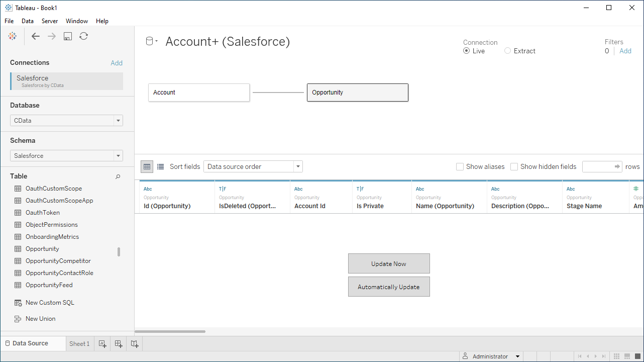Image resolution: width=644 pixels, height=362 pixels.
Task: Click the Update Now button
Action: click(389, 263)
